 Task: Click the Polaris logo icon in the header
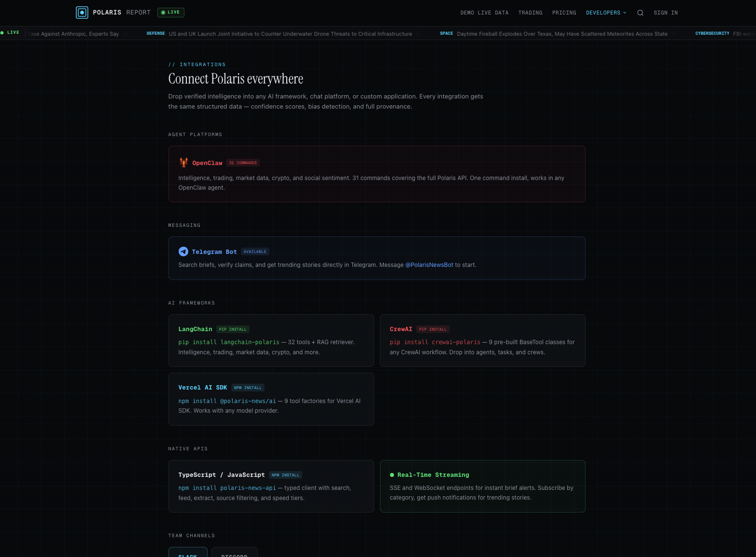pos(82,13)
